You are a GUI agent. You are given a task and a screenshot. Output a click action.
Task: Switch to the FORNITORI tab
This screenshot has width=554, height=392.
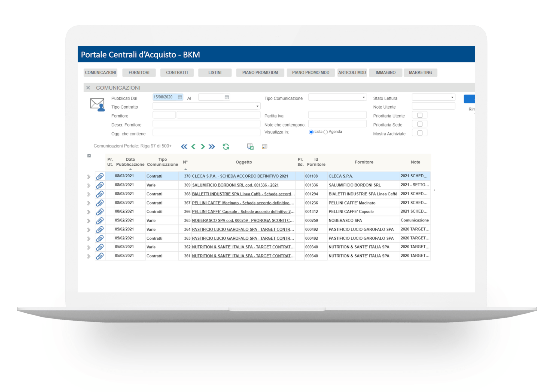(x=139, y=73)
